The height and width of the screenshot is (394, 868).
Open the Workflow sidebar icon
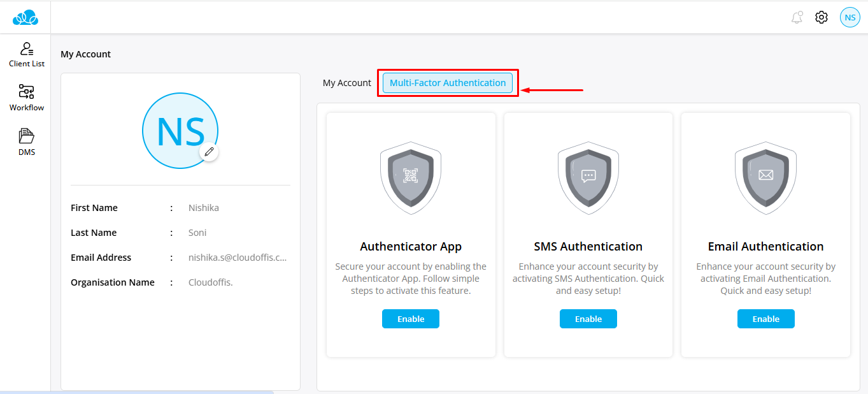(x=27, y=92)
